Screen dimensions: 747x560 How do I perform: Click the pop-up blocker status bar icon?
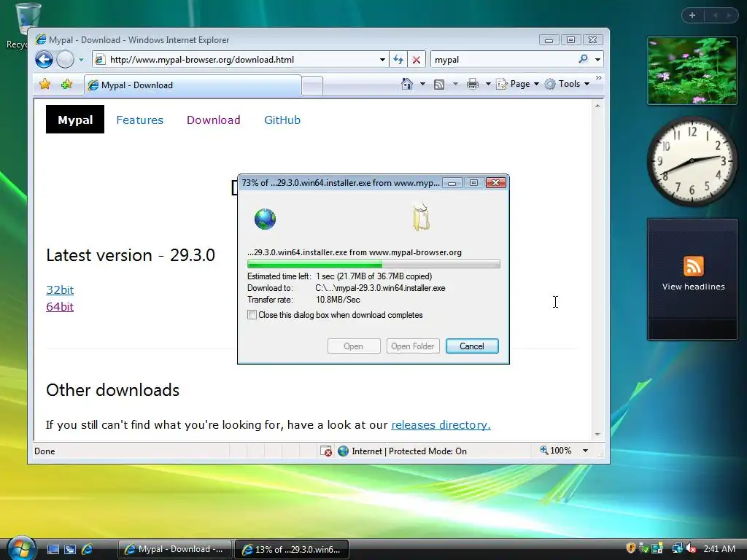click(x=326, y=451)
